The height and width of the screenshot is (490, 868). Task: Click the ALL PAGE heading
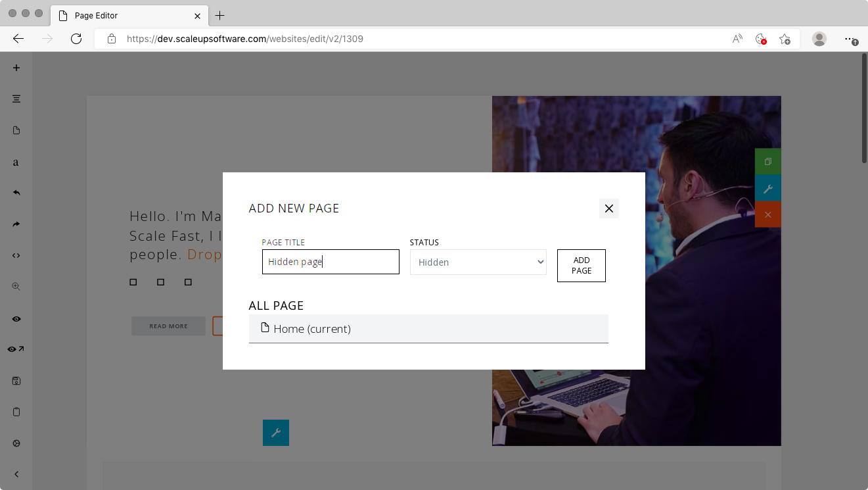[276, 305]
